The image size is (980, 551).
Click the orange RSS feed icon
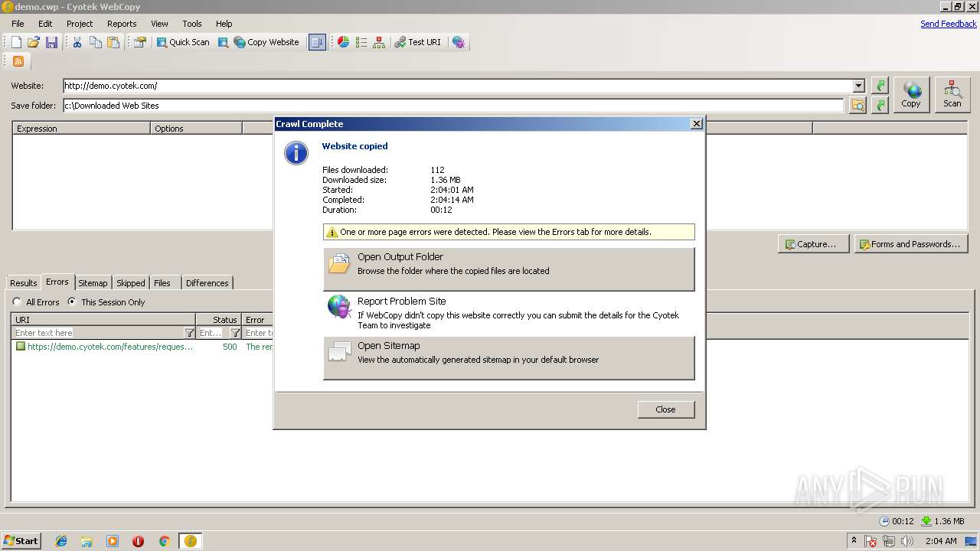pos(18,61)
